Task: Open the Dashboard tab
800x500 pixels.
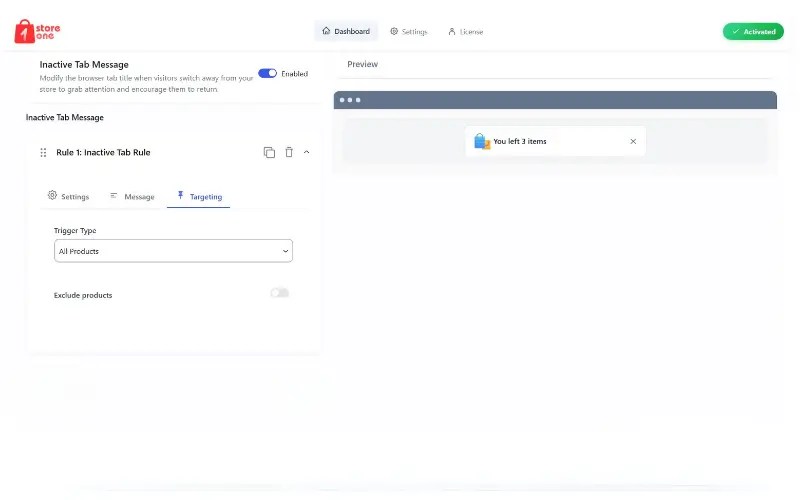Action: (x=346, y=31)
